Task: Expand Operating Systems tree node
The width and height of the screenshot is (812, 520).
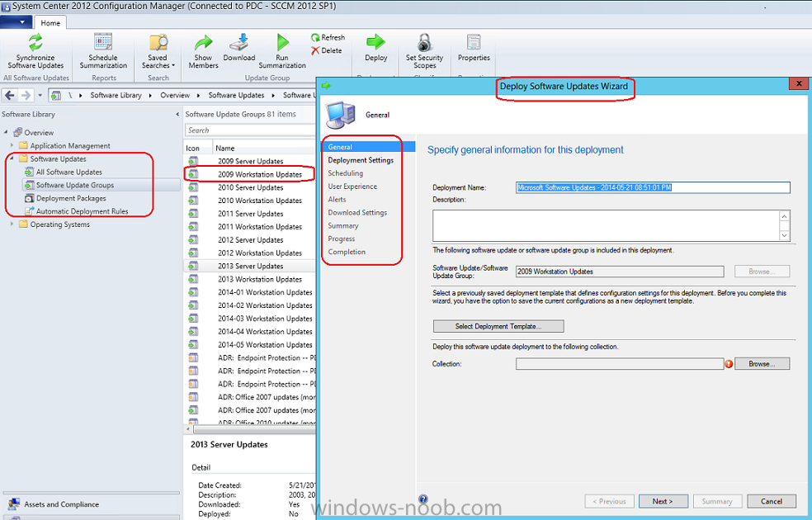Action: pos(12,224)
